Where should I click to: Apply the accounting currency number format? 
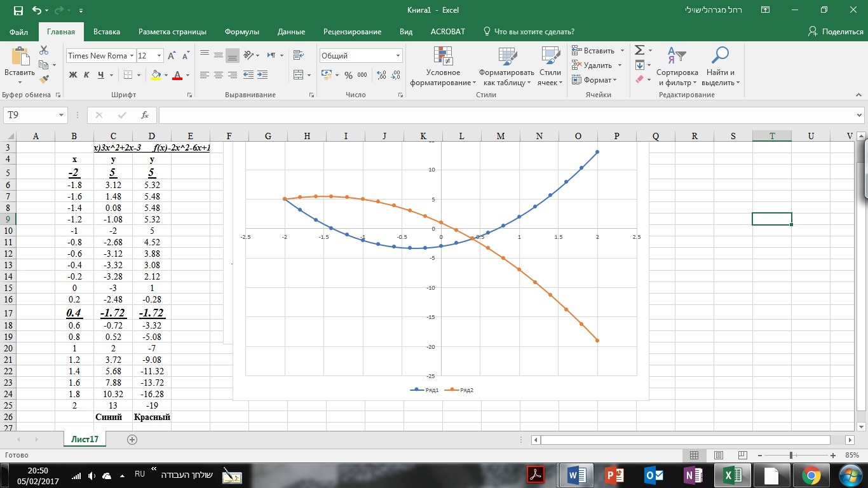click(x=326, y=75)
